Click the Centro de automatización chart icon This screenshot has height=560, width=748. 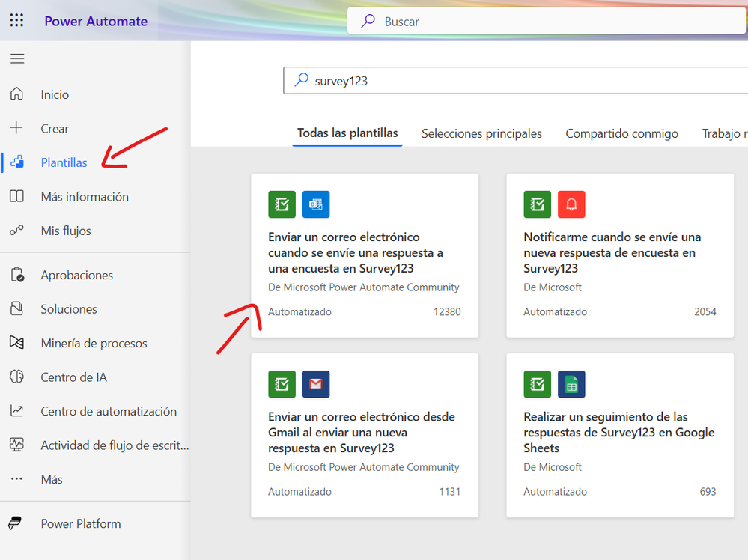click(16, 411)
